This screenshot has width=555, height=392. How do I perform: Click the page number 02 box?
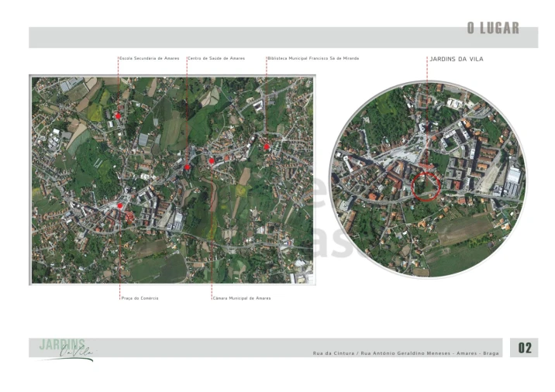pos(525,348)
